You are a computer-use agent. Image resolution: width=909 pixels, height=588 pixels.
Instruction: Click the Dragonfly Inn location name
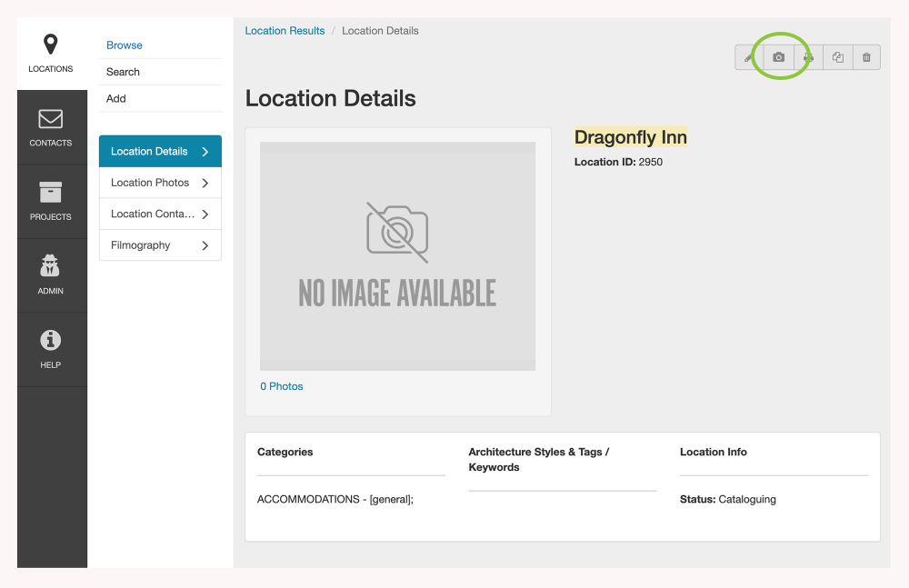[631, 137]
